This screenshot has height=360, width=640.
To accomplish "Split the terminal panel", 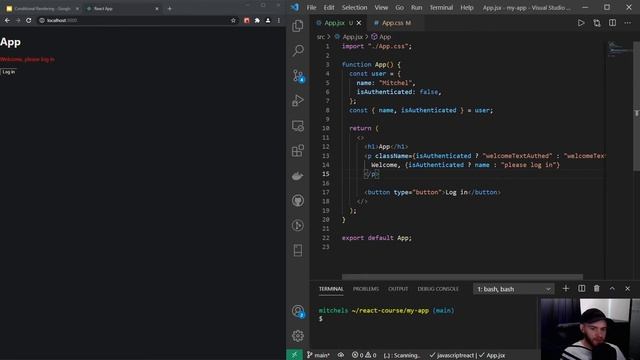I will (582, 289).
